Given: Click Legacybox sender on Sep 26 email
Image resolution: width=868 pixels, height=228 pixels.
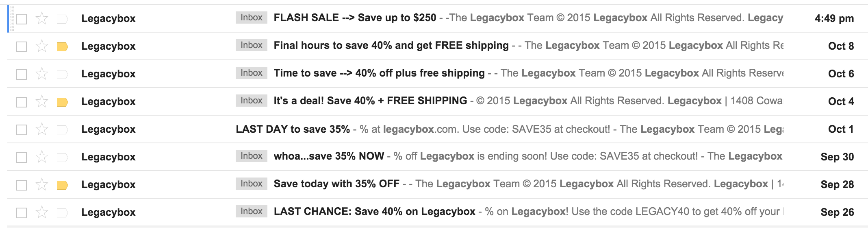Looking at the screenshot, I should (108, 212).
